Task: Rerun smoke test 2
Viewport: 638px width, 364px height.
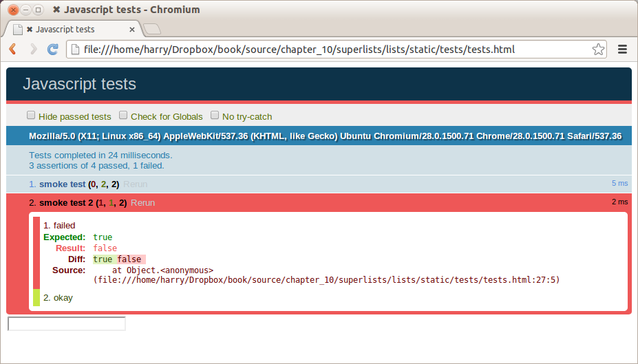Action: point(143,202)
